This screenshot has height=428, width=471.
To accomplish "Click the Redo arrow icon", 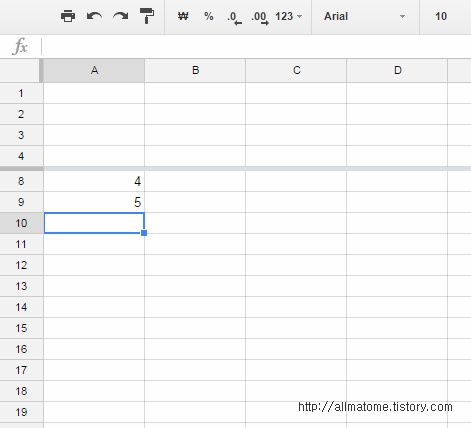I will coord(120,16).
